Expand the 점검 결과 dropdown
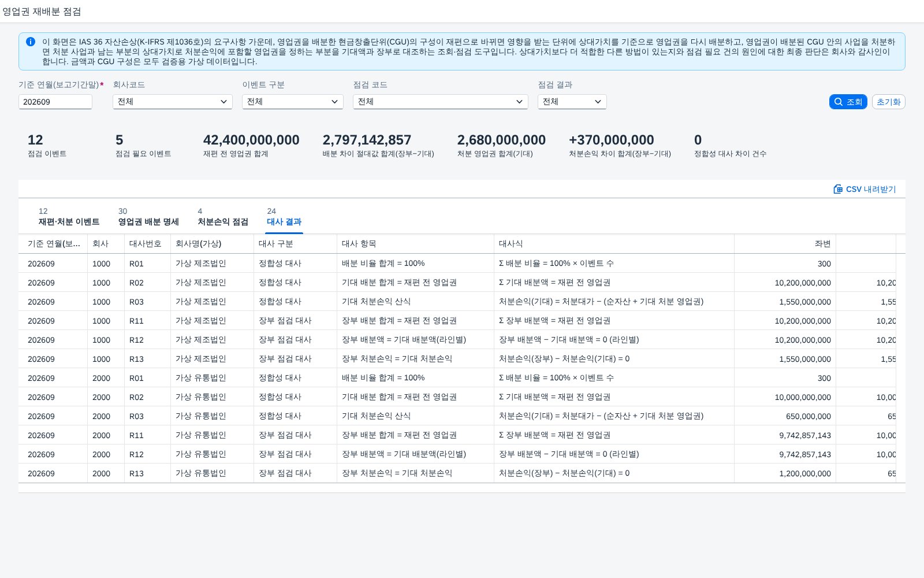This screenshot has height=578, width=924. 572,102
